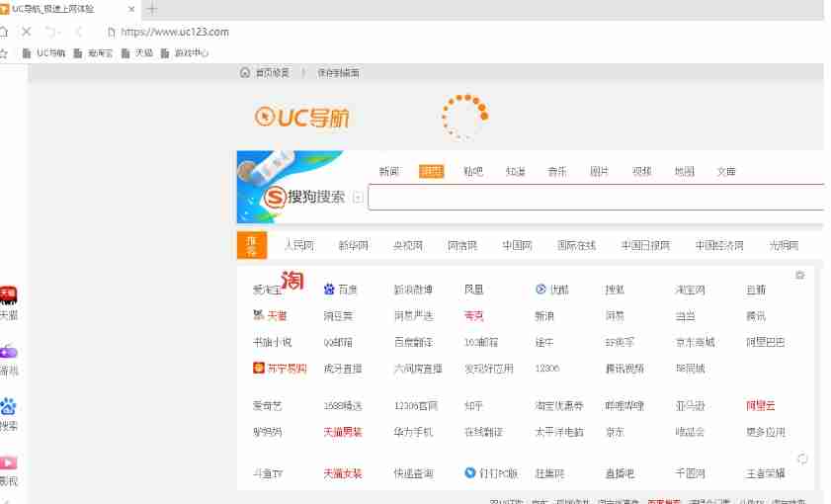This screenshot has width=831, height=504.
Task: Click the Baidu paw sidebar icon
Action: [8, 406]
